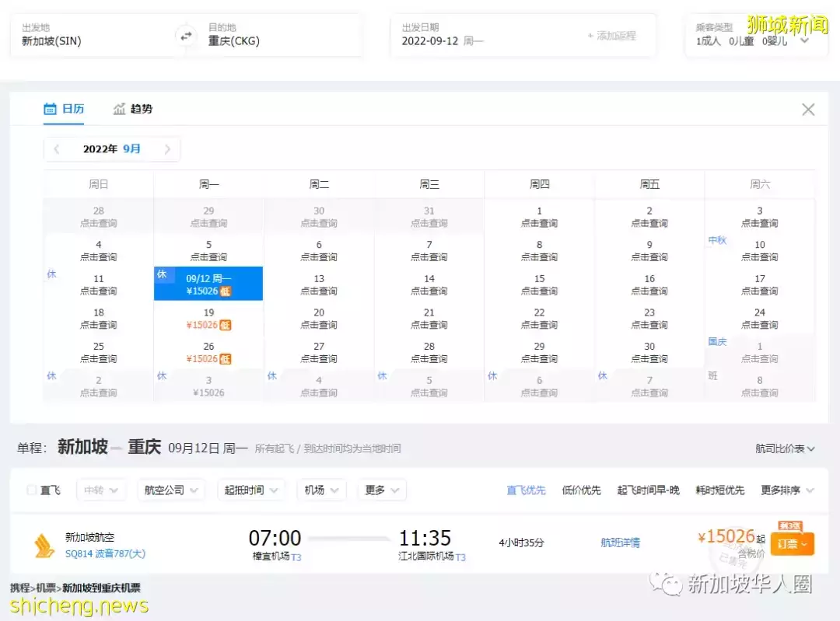Go to next month arrow
Screen dimensions: 840x621
click(167, 149)
